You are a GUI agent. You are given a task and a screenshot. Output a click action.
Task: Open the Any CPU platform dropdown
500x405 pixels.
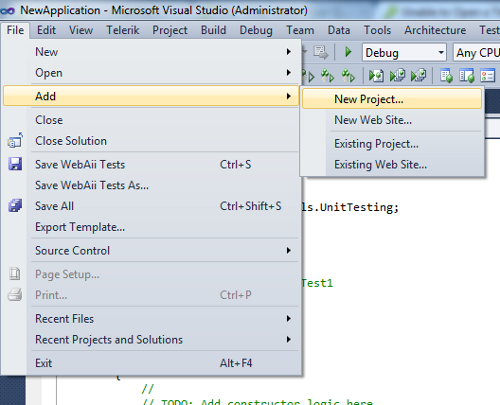pyautogui.click(x=477, y=53)
